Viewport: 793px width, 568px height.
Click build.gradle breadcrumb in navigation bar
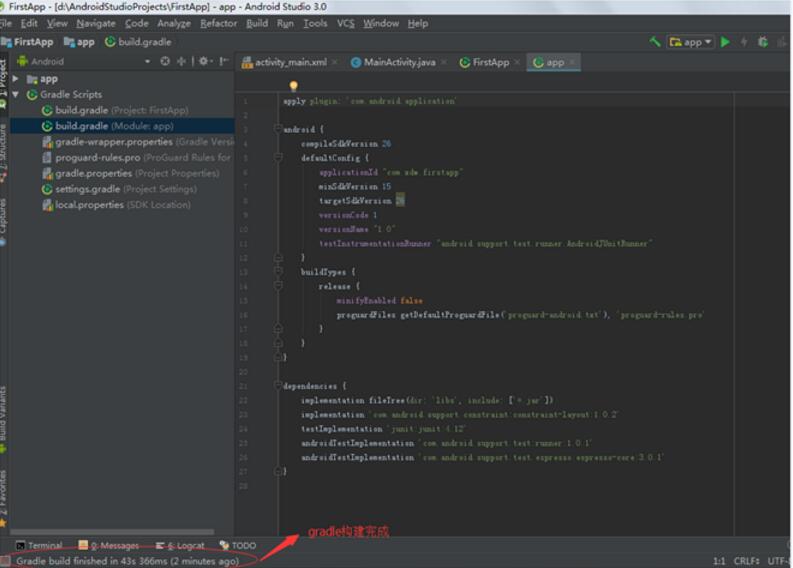click(138, 42)
